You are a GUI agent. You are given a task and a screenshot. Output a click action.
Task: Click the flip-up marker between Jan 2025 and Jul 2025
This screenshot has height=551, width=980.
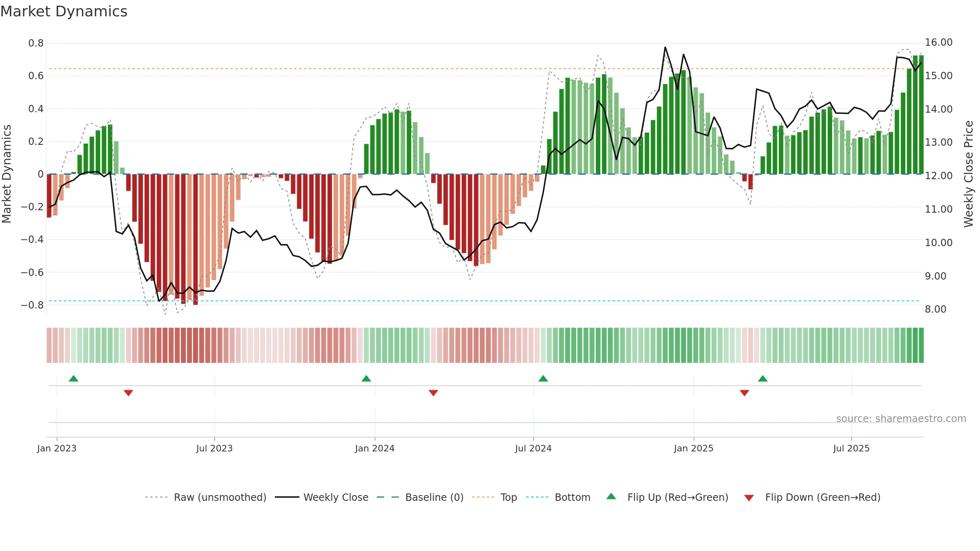tap(763, 378)
